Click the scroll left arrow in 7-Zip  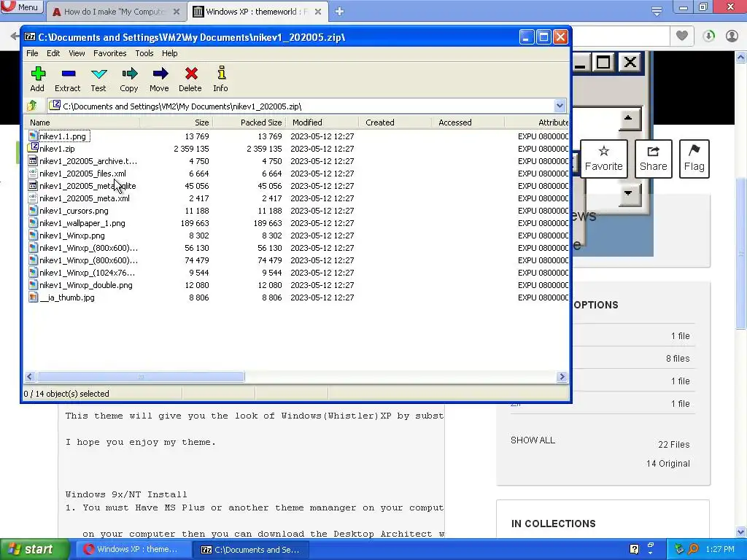coord(30,377)
